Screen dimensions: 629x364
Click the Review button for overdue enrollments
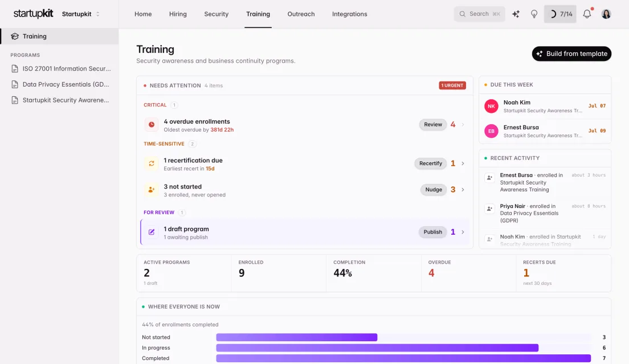[x=433, y=125]
